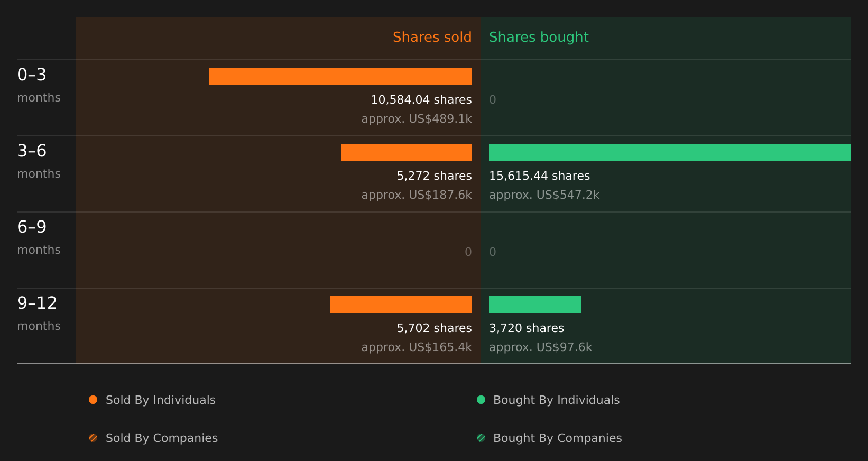
Task: Click the 9–12 months row label
Action: [39, 313]
